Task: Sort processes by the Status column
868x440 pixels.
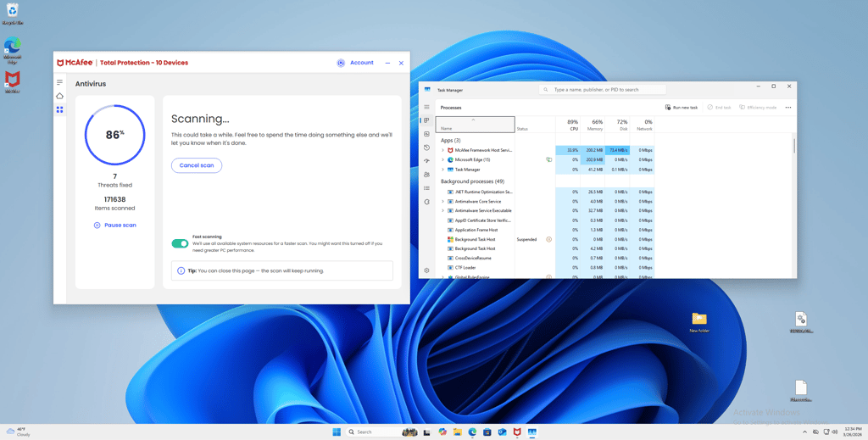Action: [x=535, y=125]
